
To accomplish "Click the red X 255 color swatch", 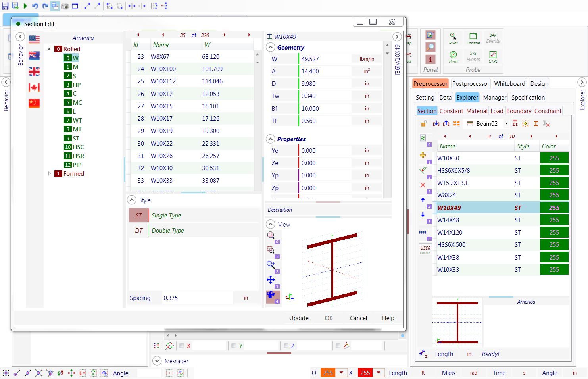I will pyautogui.click(x=365, y=373).
